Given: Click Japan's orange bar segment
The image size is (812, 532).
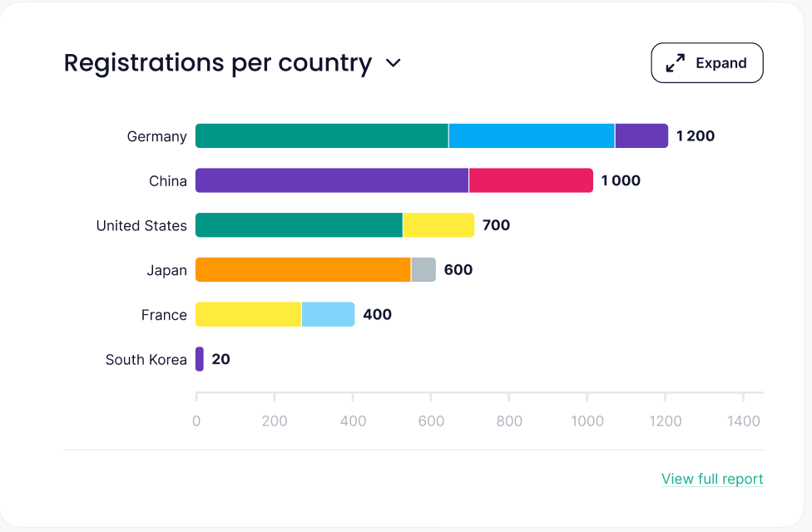Looking at the screenshot, I should [303, 270].
